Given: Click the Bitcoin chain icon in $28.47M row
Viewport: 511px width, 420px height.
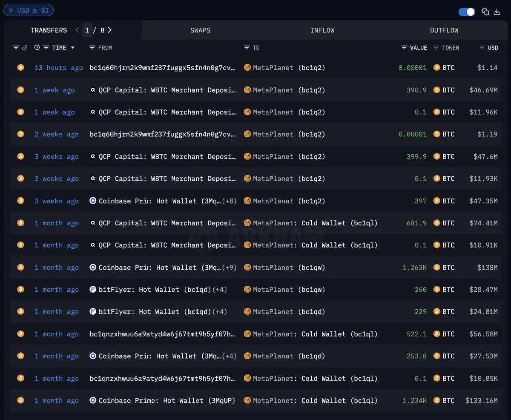Looking at the screenshot, I should (x=20, y=290).
